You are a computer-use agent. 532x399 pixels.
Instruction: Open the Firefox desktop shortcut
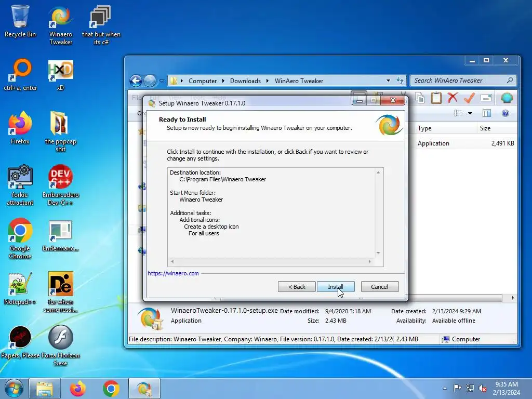pos(20,128)
